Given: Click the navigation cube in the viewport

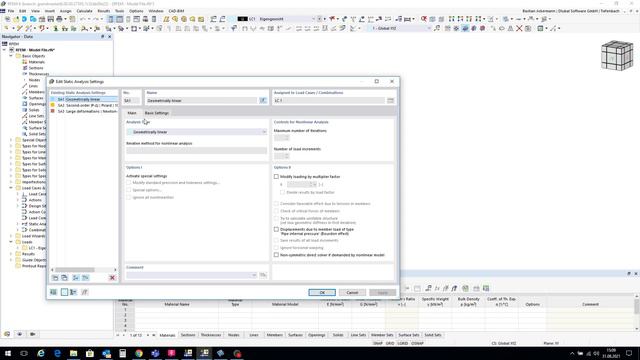Looking at the screenshot, I should click(x=617, y=55).
